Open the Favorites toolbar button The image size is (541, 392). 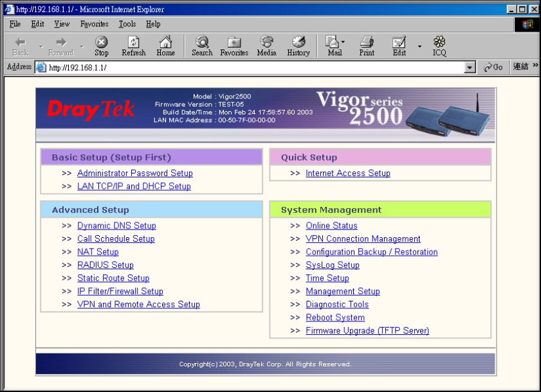point(234,46)
